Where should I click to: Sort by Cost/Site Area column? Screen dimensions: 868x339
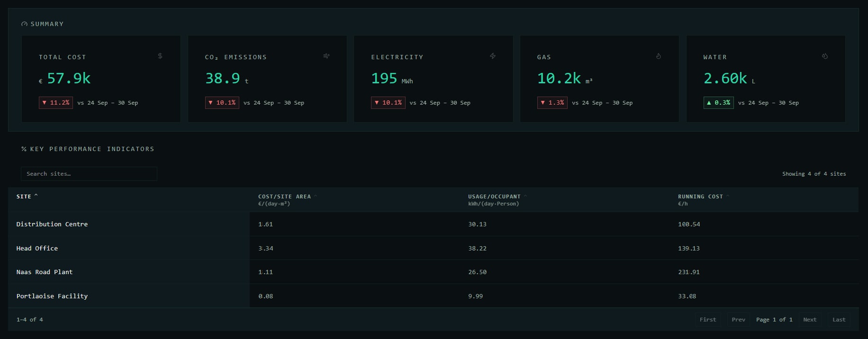[288, 196]
